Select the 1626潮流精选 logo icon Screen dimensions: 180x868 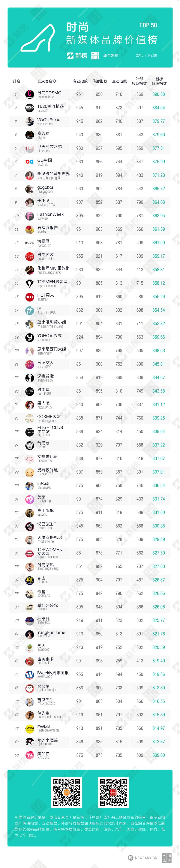coord(30,108)
